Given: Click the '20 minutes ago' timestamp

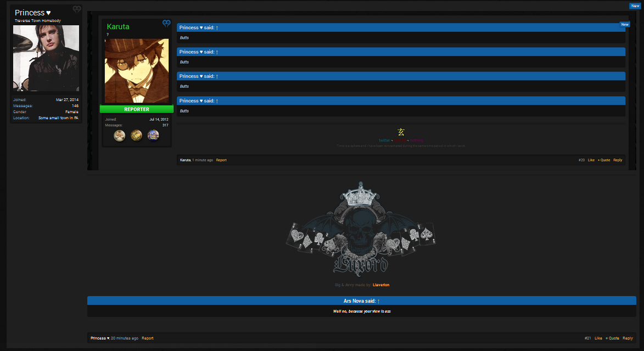Looking at the screenshot, I should point(125,338).
